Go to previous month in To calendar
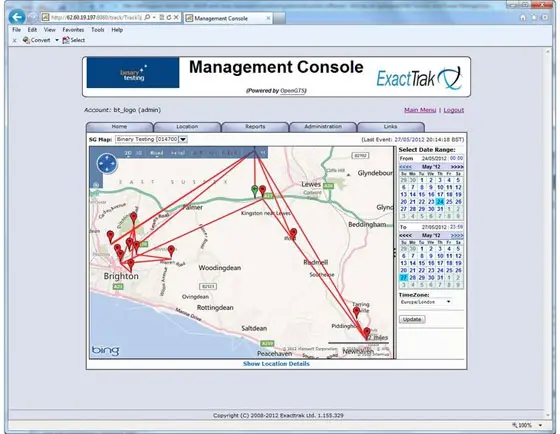The width and height of the screenshot is (560, 434). tap(405, 235)
